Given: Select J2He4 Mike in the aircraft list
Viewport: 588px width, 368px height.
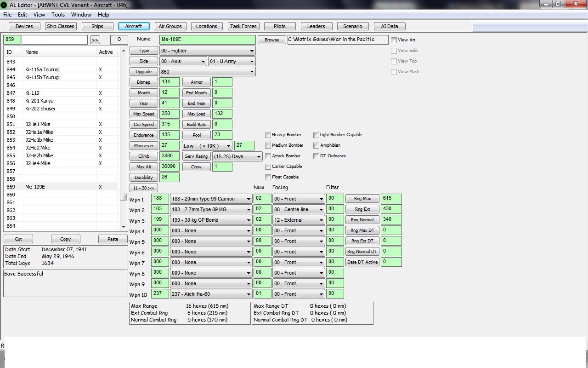Looking at the screenshot, I should [61, 163].
